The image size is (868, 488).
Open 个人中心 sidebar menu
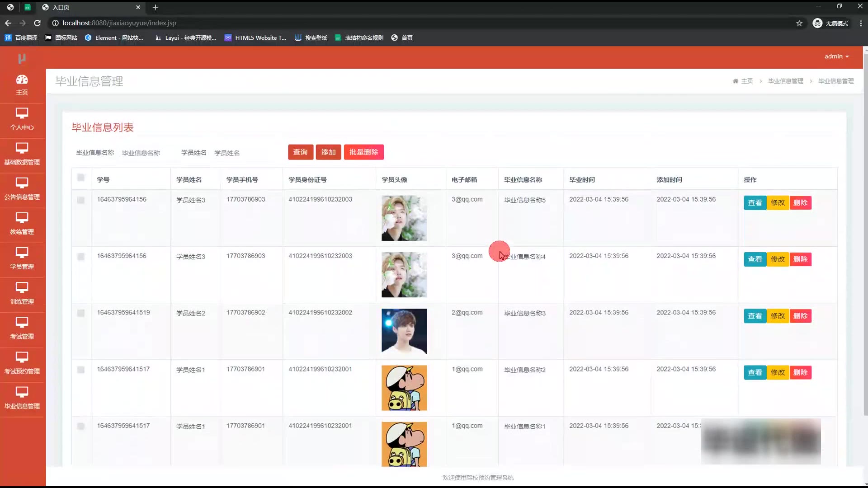[22, 119]
